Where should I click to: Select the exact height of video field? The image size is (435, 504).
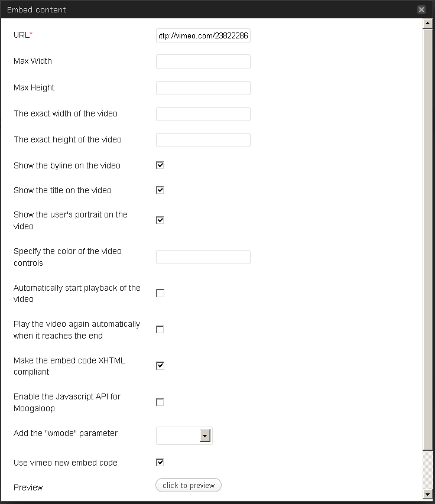pos(203,140)
